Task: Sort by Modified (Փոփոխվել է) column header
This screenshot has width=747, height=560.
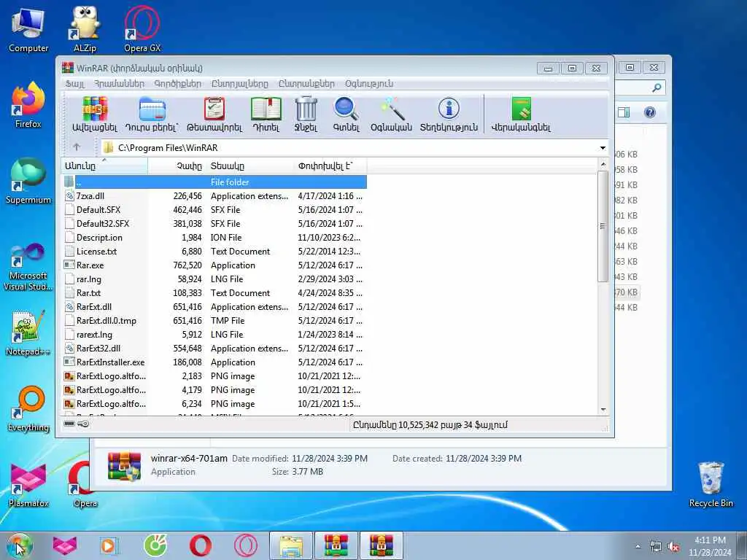Action: (x=330, y=166)
